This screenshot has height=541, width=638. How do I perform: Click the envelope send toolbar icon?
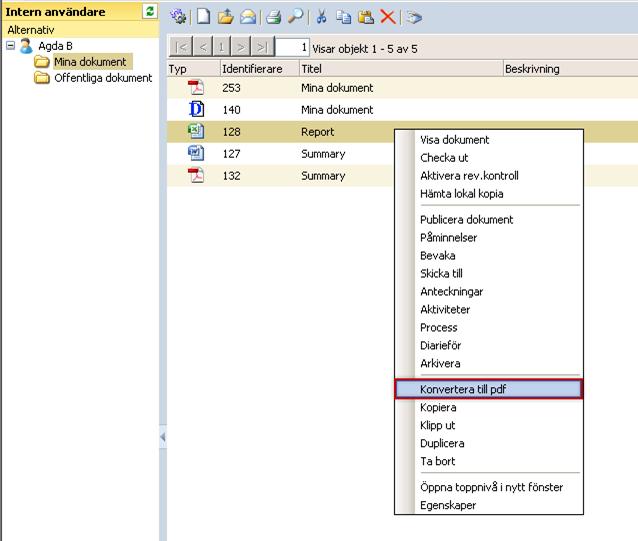click(248, 17)
